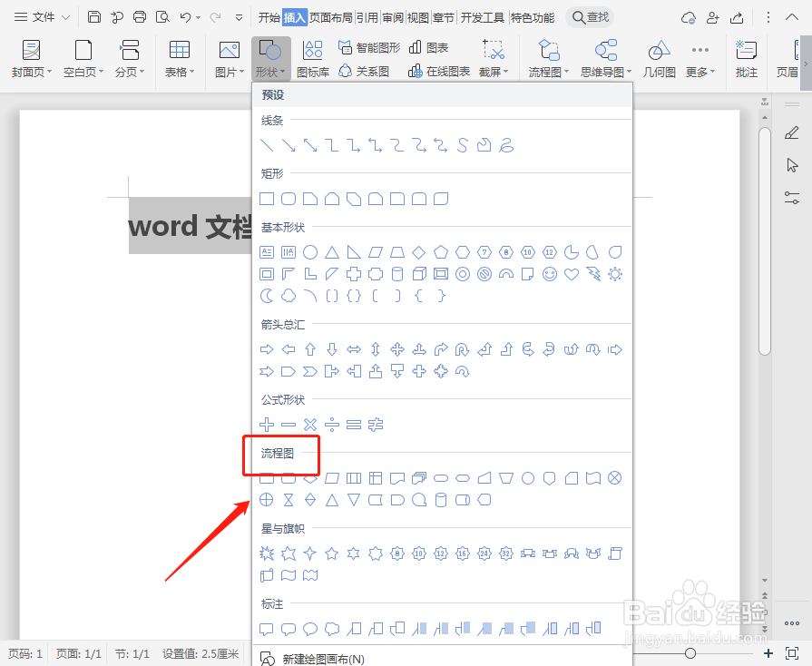This screenshot has height=666, width=812.
Task: Open the 封面页 dropdown
Action: tap(32, 58)
